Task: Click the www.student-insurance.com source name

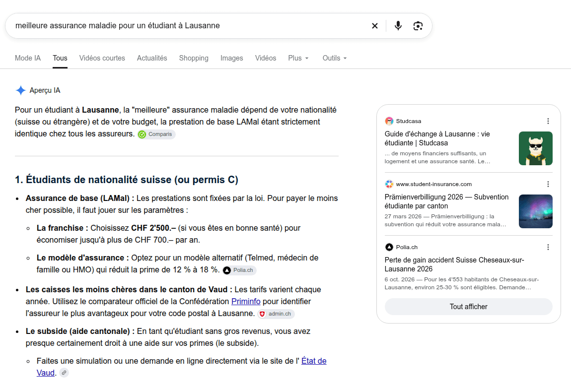Action: click(434, 184)
